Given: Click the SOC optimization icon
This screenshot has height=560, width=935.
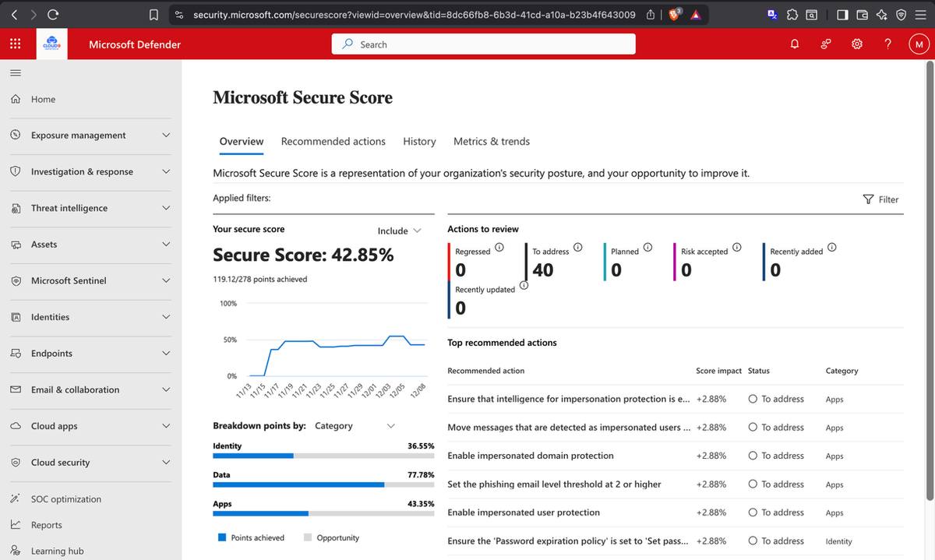Looking at the screenshot, I should click(x=16, y=499).
